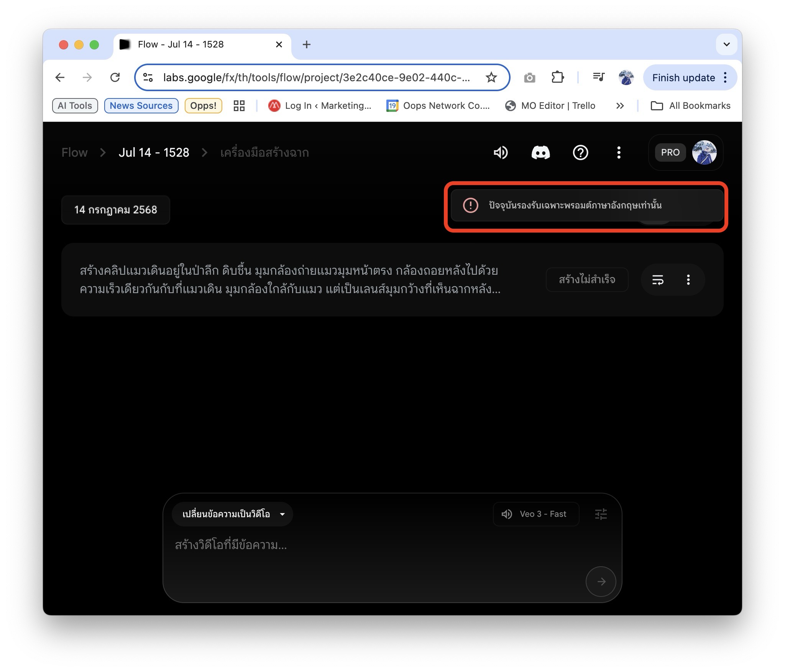Show more bookmarks with double chevron
Image resolution: width=785 pixels, height=672 pixels.
click(620, 106)
